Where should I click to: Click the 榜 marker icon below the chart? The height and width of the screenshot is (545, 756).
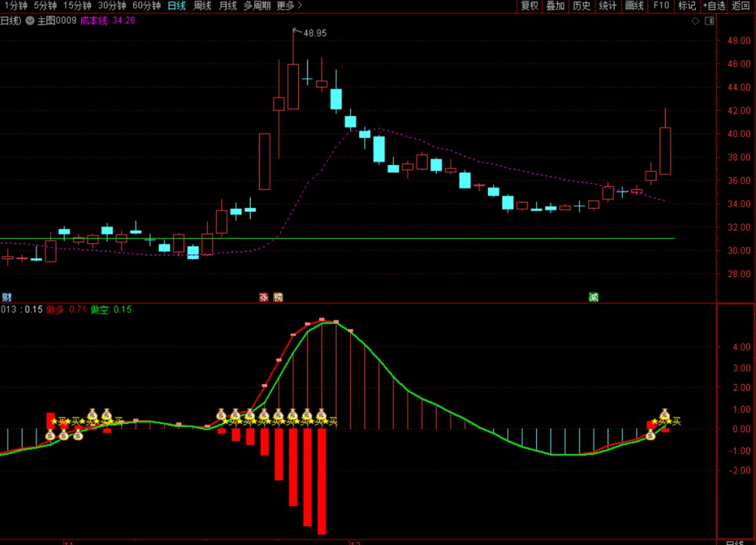[x=278, y=297]
